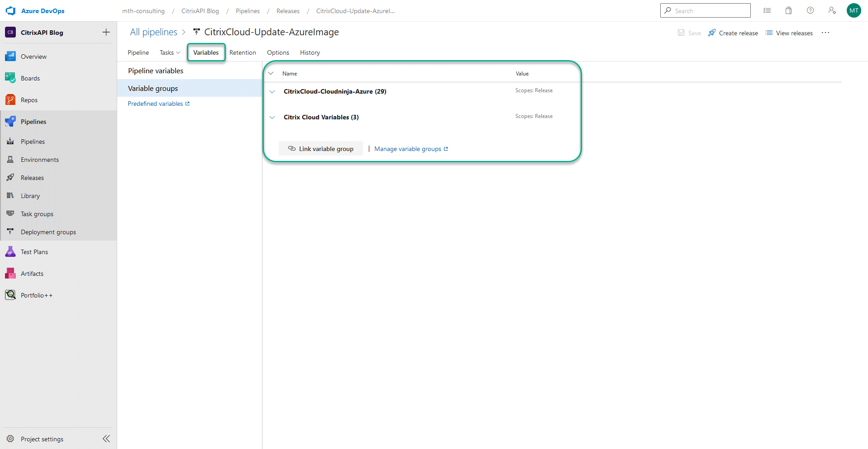868x449 pixels.
Task: Click the Name column header
Action: tap(290, 73)
